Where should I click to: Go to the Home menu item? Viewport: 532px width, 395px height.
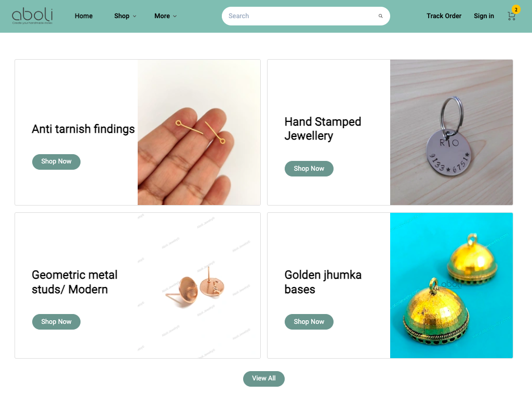click(84, 16)
